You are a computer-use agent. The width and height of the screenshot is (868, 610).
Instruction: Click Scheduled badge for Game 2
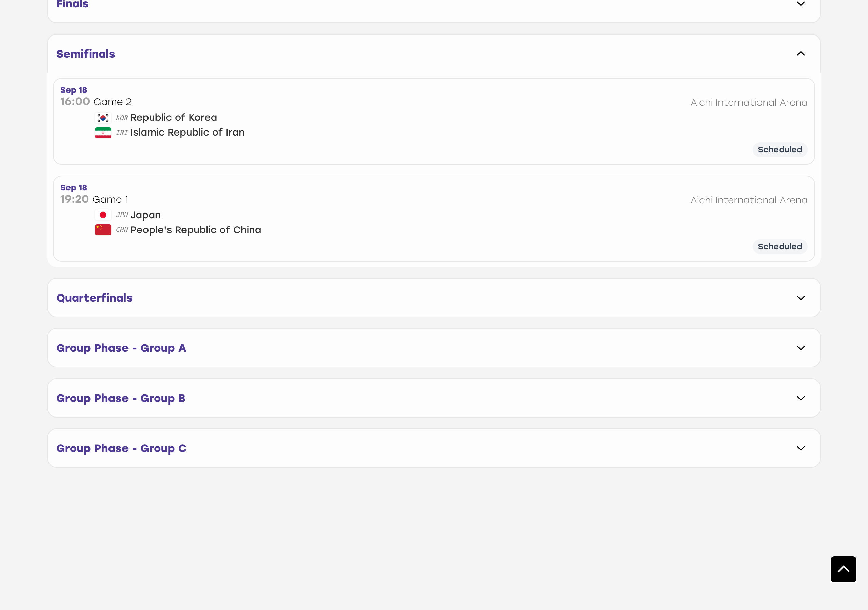click(x=780, y=150)
